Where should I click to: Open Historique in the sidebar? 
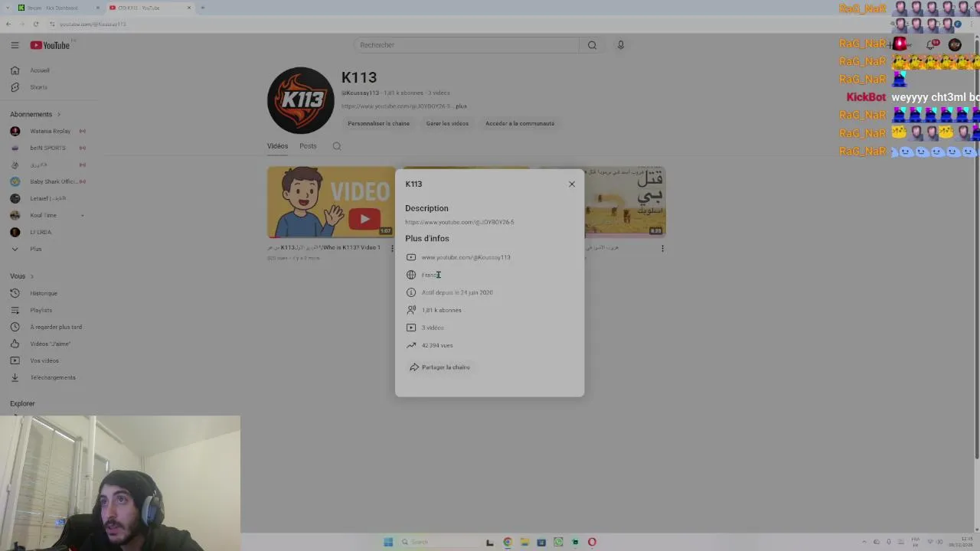point(44,293)
